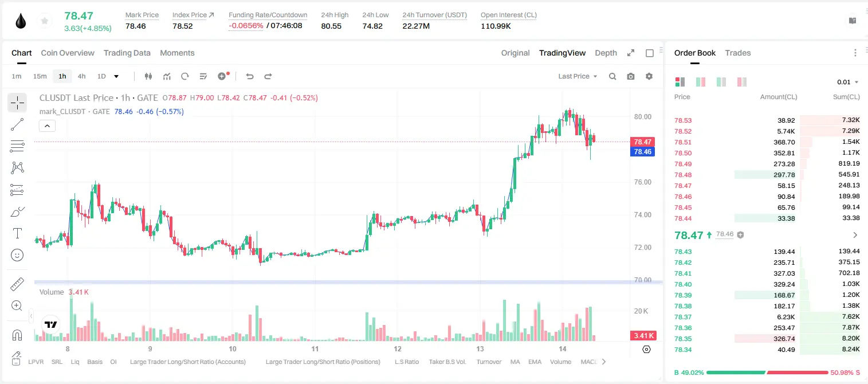Switch chart view to Depth

pyautogui.click(x=606, y=53)
